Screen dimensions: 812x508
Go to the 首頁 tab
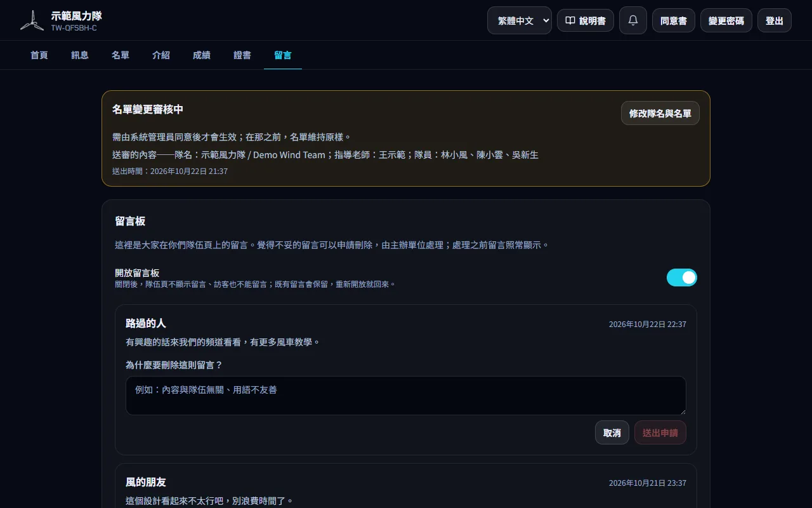coord(39,55)
